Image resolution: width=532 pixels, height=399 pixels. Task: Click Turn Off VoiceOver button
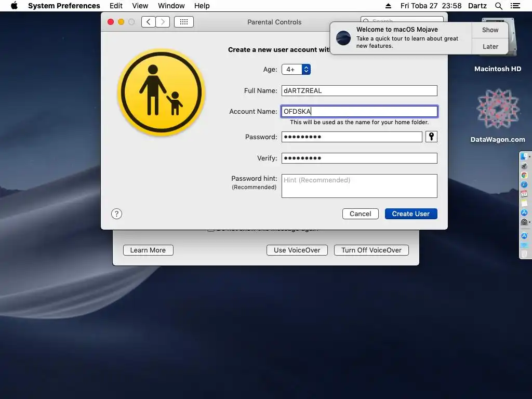[x=371, y=250]
